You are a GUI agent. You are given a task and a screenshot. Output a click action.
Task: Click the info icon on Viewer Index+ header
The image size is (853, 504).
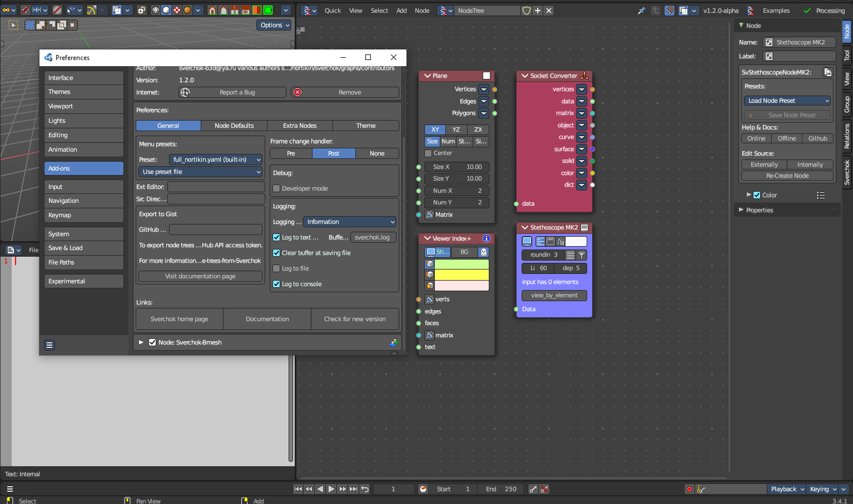click(x=487, y=238)
